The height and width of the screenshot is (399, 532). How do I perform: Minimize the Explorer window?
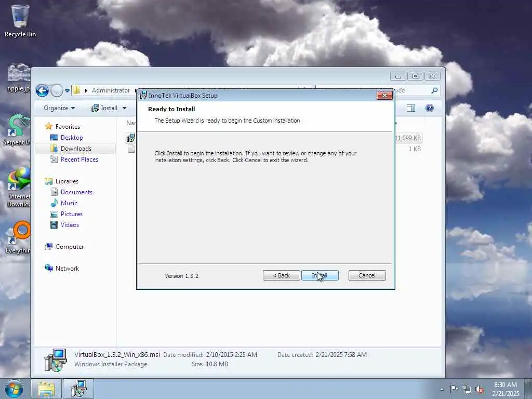(398, 76)
